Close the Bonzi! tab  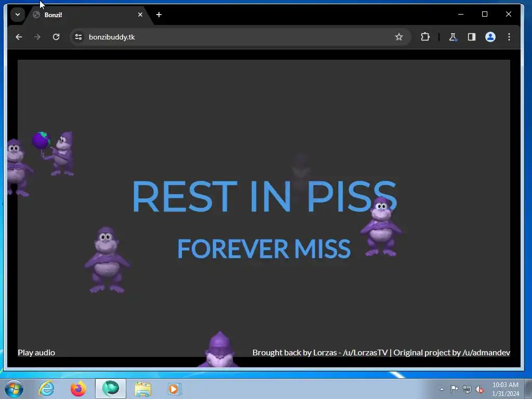click(140, 15)
